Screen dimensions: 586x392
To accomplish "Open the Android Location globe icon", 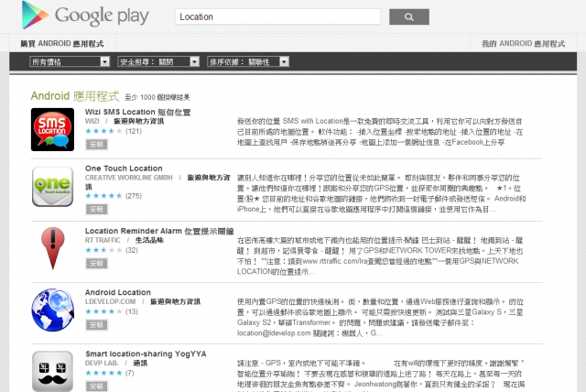I will [x=53, y=310].
